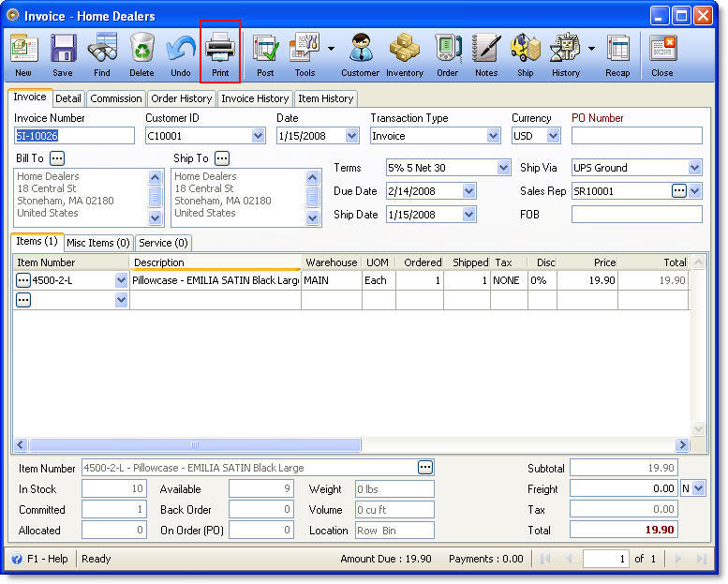This screenshot has height=584, width=728.
Task: Undo changes using the Undo icon
Action: tap(181, 53)
